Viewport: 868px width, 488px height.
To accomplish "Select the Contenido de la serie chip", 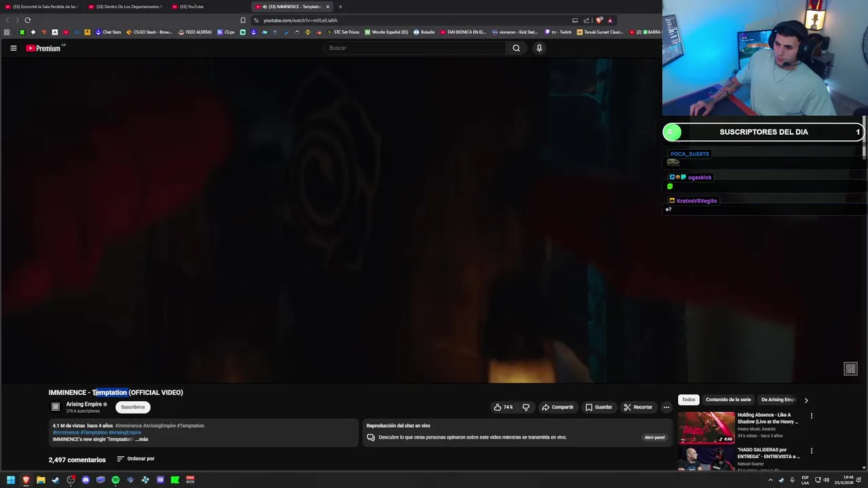I will coord(728,400).
